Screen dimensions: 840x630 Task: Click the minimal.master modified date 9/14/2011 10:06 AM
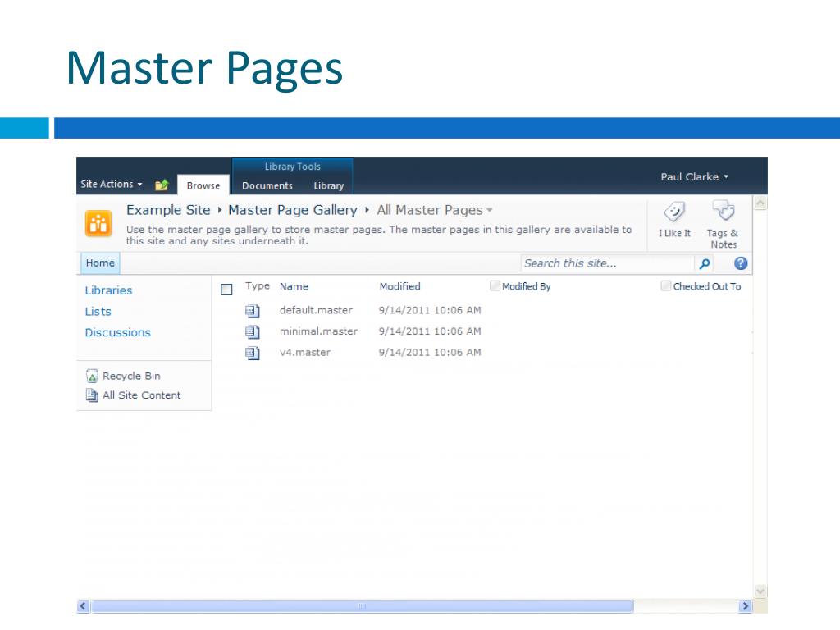coord(430,331)
